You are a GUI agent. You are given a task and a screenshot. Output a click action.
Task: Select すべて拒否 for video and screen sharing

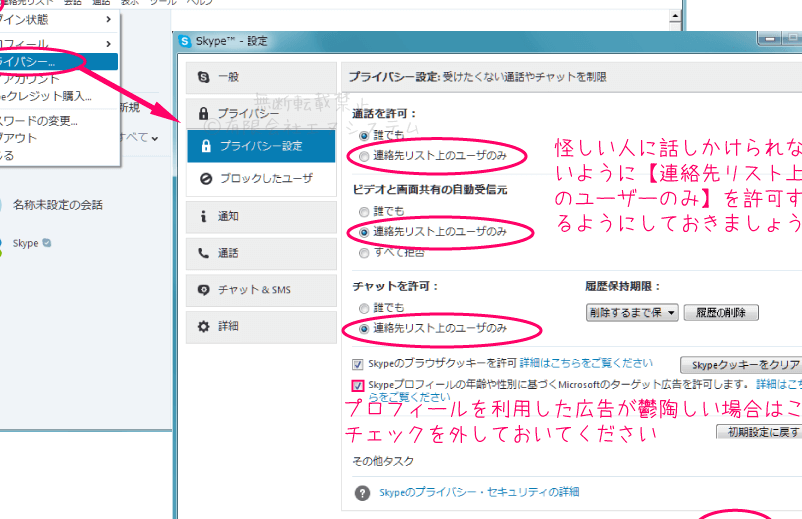point(364,253)
